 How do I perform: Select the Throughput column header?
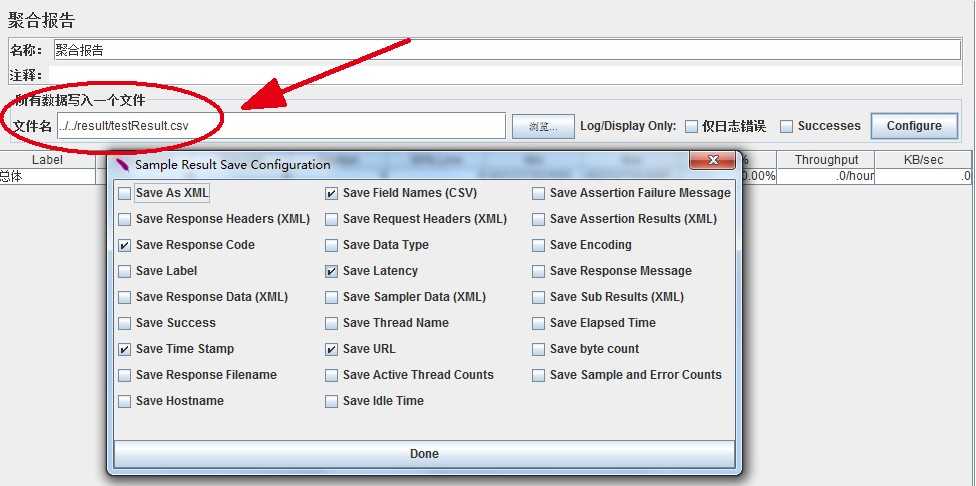pyautogui.click(x=826, y=160)
